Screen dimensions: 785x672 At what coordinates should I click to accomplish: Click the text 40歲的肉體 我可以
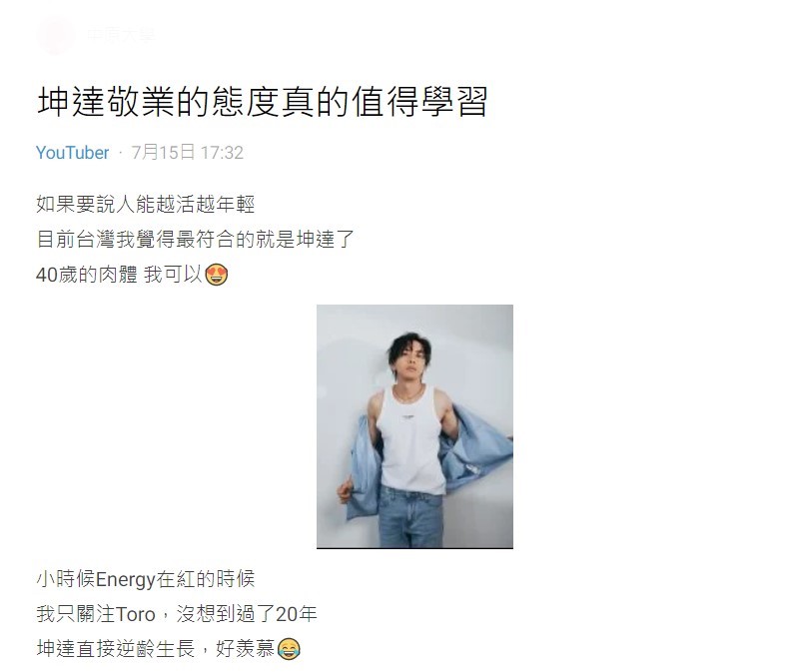(x=119, y=275)
